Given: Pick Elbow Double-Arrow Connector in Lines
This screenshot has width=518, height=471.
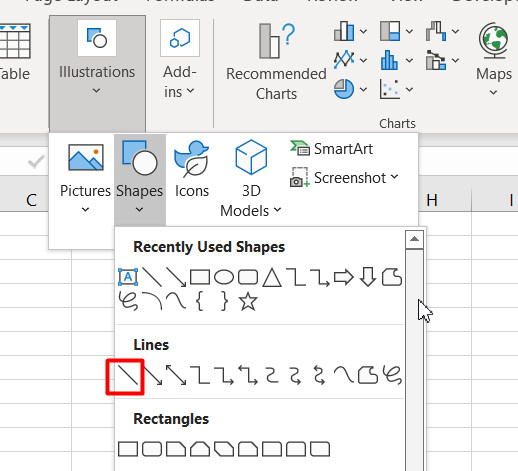Looking at the screenshot, I should point(248,375).
